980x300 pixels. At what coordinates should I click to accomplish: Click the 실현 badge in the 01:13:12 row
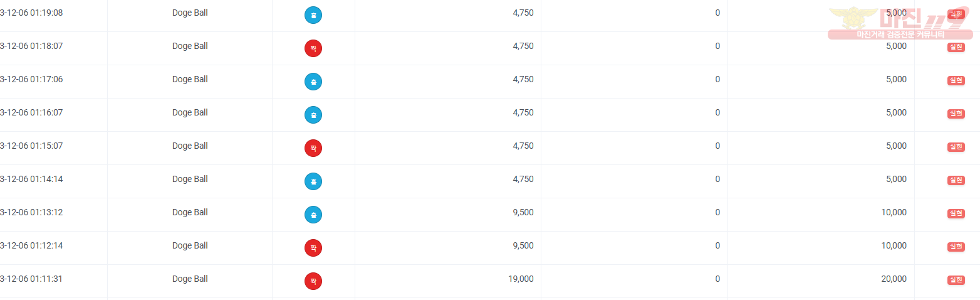point(956,213)
